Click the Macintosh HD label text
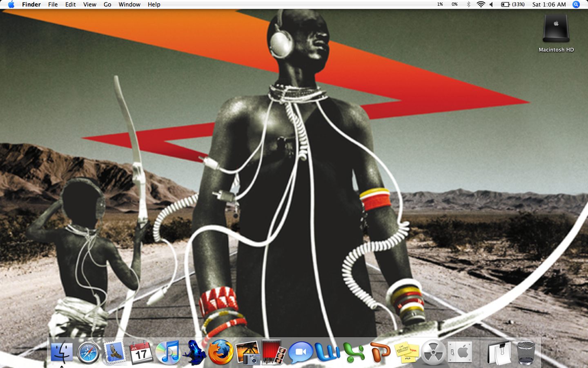 pos(556,50)
